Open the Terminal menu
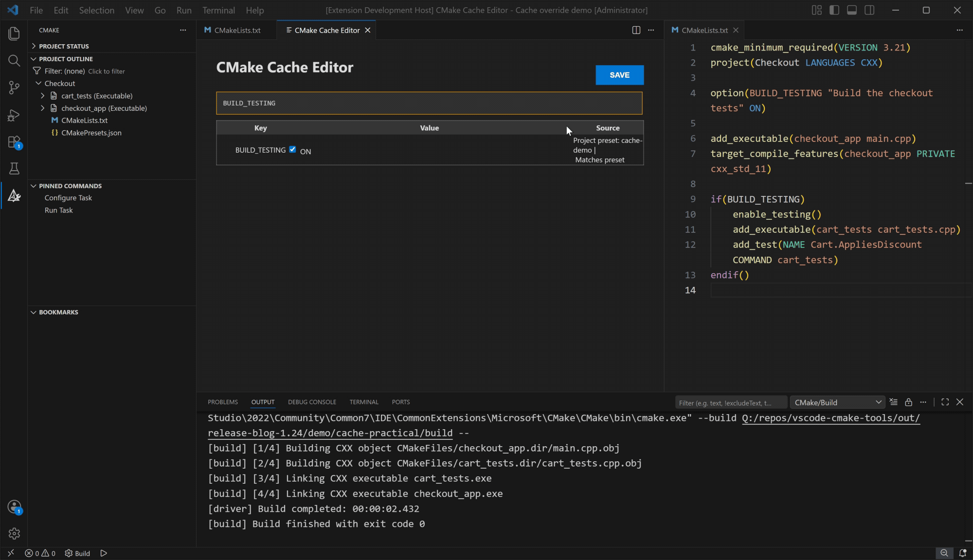 [x=218, y=10]
